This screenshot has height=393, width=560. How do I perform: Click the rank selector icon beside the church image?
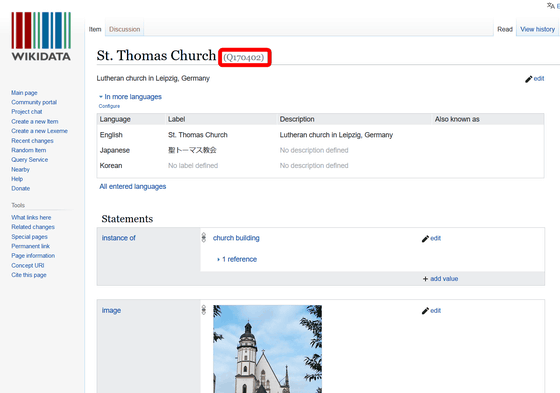(x=204, y=310)
